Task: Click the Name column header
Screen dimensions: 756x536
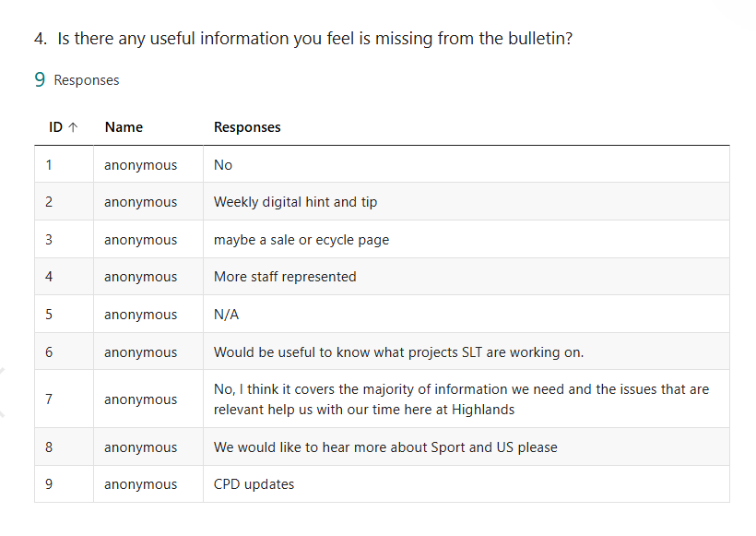Action: tap(124, 127)
